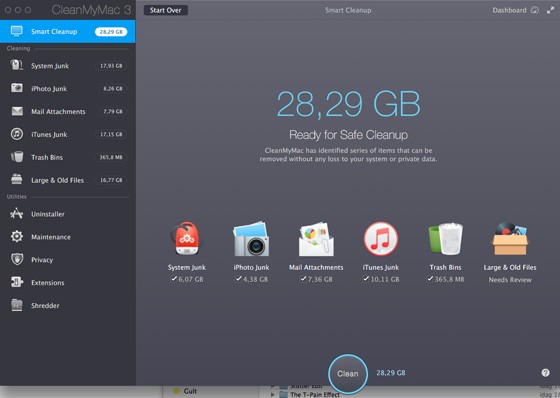Open Maintenance gear icon in sidebar
Viewport: 560px width, 398px height.
(x=17, y=237)
